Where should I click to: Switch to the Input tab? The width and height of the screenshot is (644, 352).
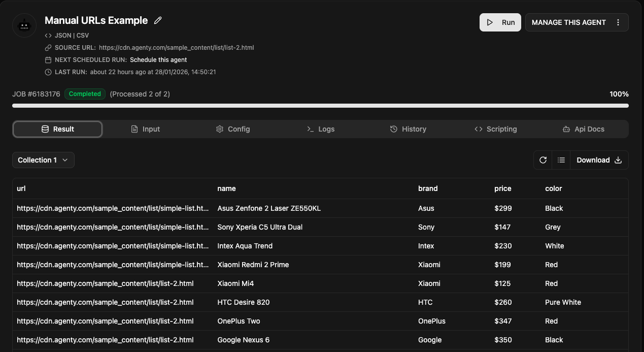tap(145, 129)
